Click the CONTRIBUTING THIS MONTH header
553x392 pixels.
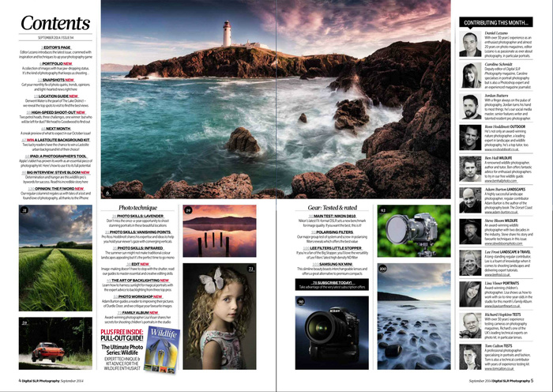click(496, 22)
